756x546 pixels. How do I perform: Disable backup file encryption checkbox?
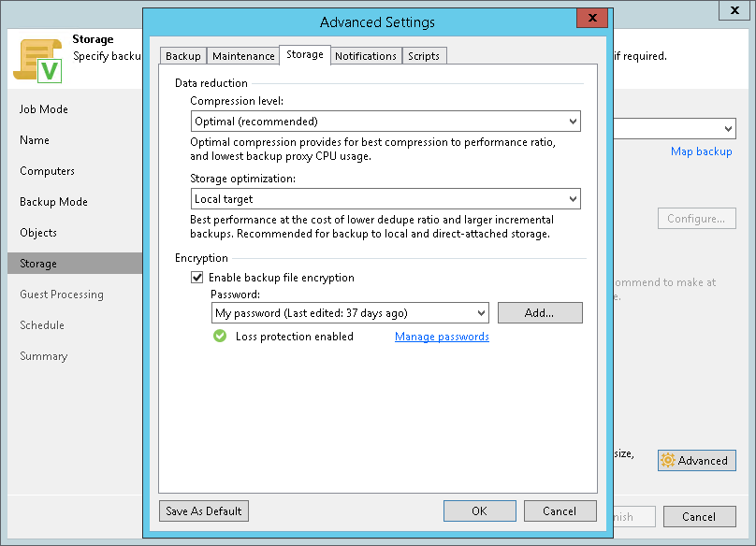(197, 278)
